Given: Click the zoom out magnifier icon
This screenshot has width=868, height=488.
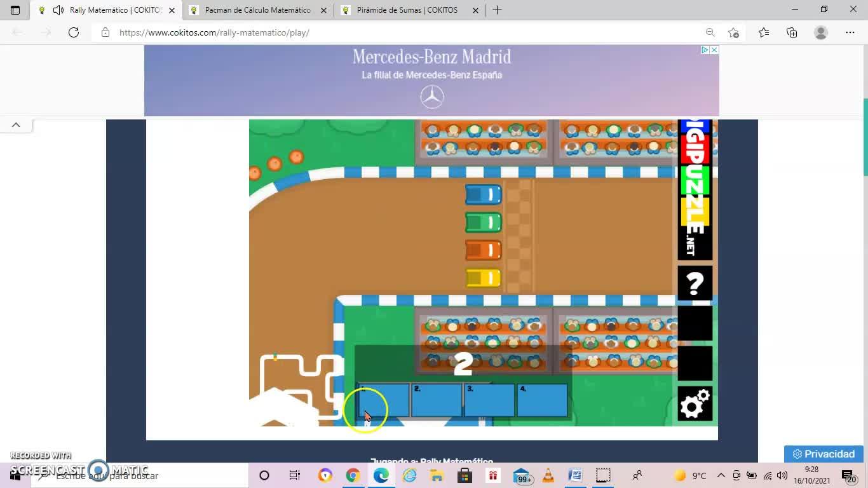Looking at the screenshot, I should (x=710, y=32).
